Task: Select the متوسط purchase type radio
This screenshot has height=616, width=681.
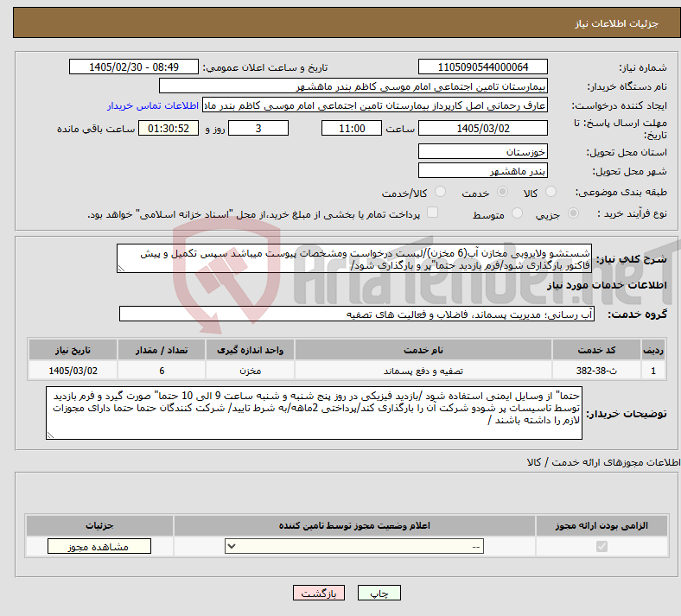Action: click(x=517, y=213)
